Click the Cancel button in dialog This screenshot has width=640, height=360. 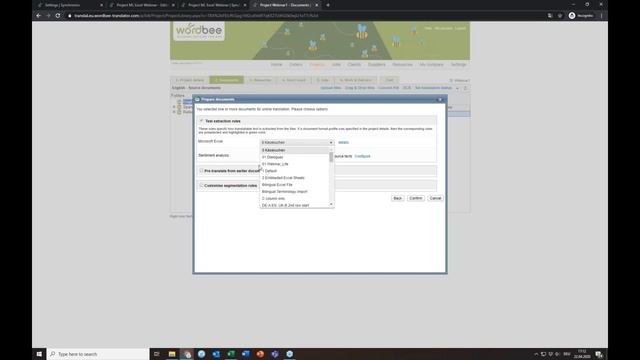436,198
